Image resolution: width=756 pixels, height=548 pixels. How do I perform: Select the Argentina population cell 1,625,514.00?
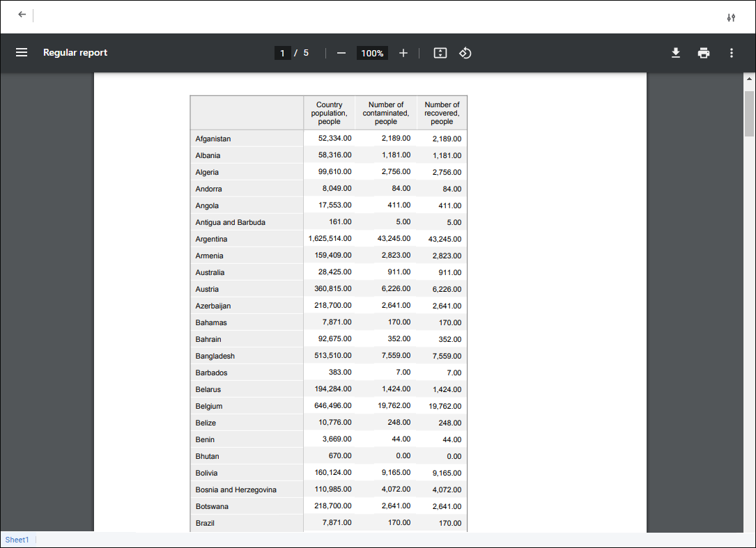click(x=330, y=239)
